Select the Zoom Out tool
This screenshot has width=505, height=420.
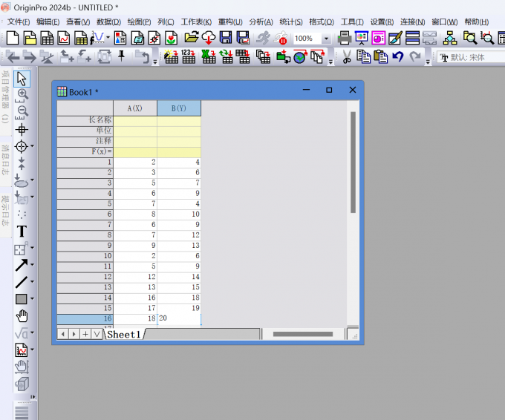point(22,112)
